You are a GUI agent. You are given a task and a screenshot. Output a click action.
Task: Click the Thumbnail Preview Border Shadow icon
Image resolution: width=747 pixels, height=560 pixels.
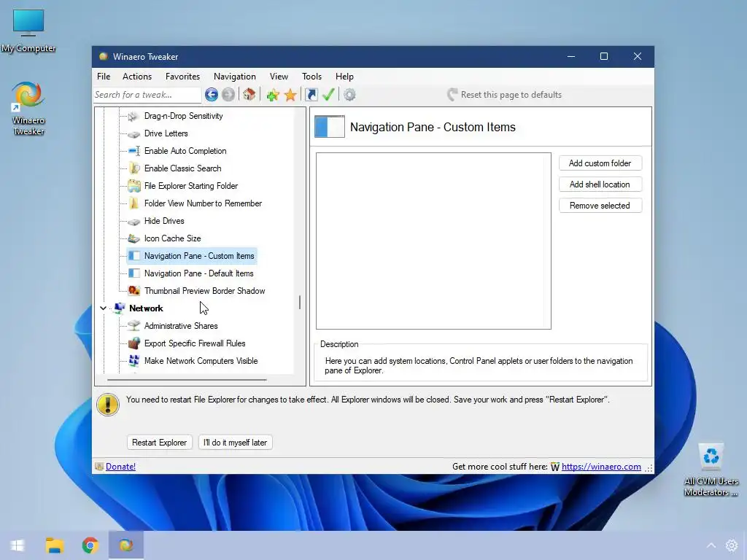pos(134,290)
